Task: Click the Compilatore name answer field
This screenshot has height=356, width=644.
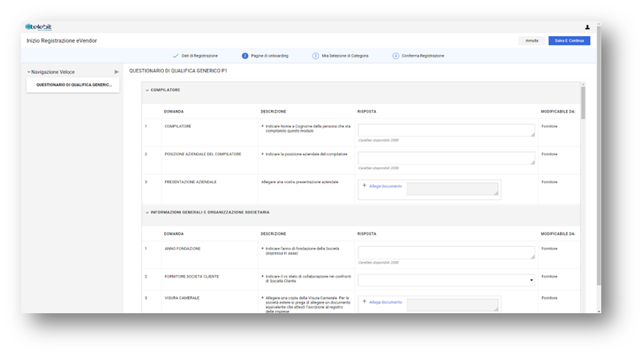Action: click(x=446, y=130)
